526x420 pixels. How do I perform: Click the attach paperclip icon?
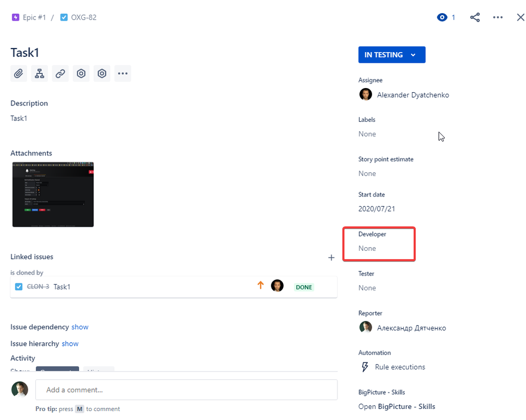pyautogui.click(x=18, y=73)
